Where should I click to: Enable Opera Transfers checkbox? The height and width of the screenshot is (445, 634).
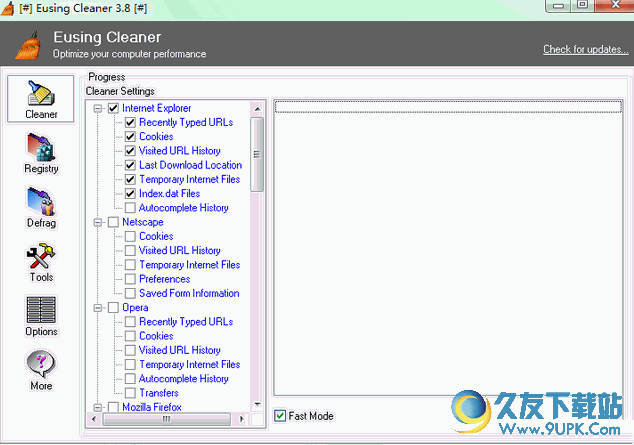tap(130, 393)
